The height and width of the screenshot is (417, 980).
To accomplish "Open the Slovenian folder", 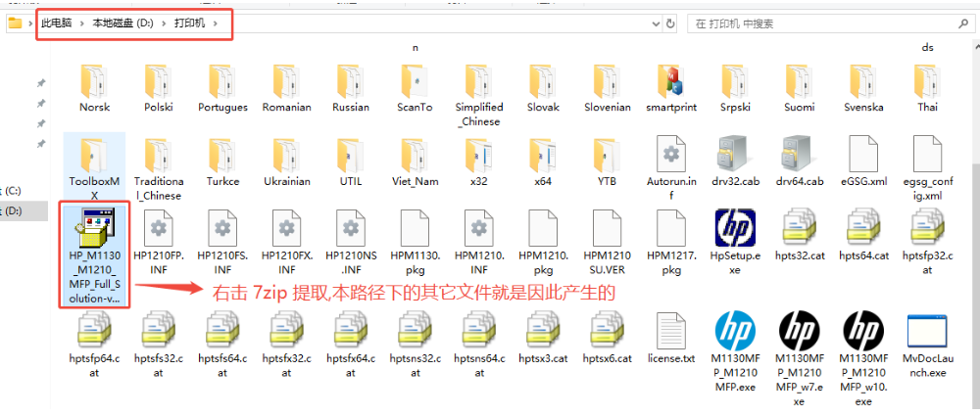I will click(607, 89).
